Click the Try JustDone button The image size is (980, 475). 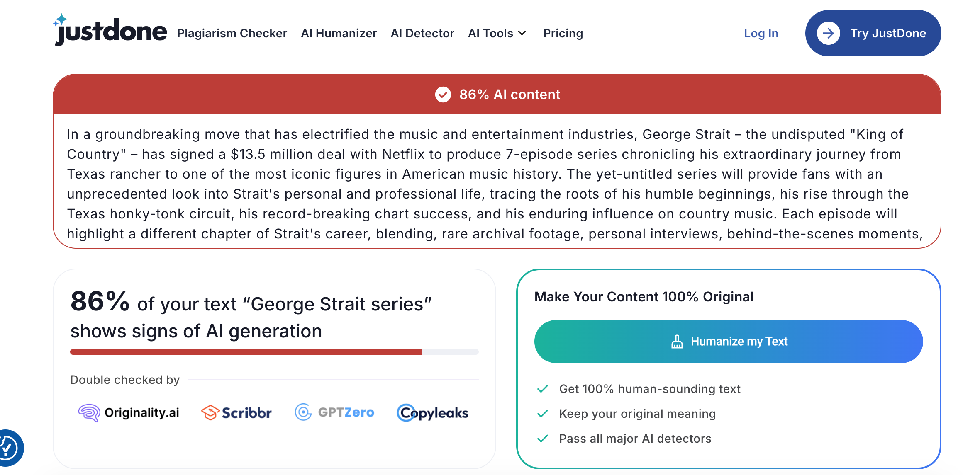pyautogui.click(x=873, y=33)
